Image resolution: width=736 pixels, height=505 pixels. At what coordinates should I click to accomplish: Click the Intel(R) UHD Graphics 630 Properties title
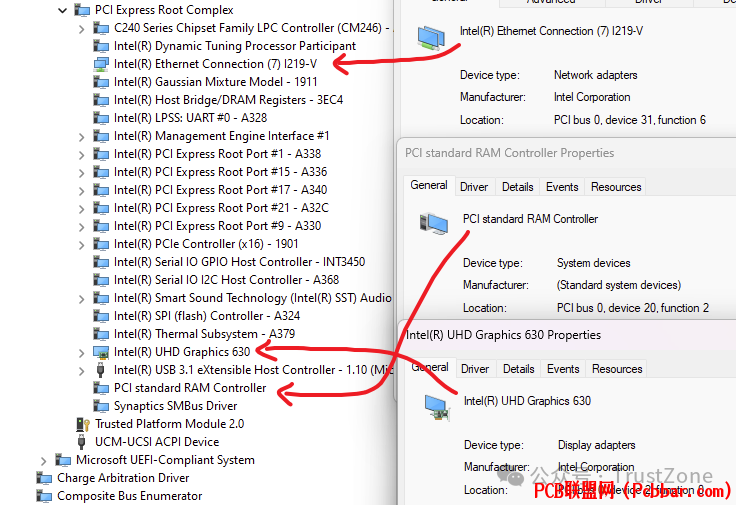point(503,335)
